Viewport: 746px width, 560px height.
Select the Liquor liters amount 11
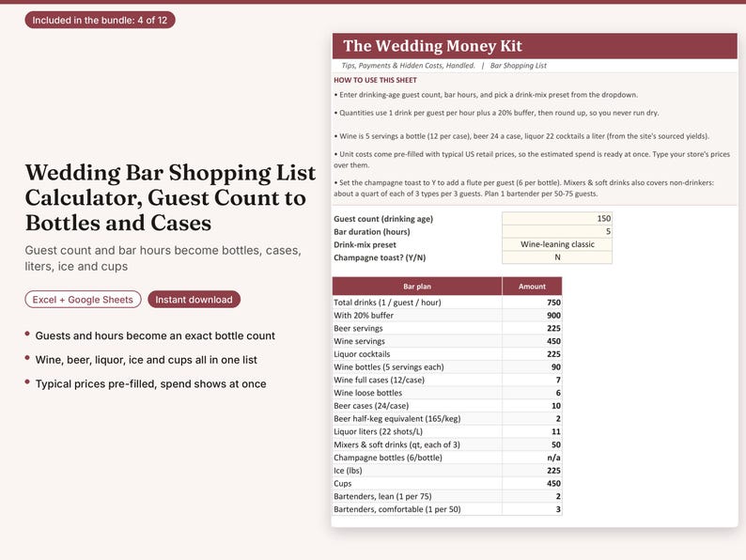[x=532, y=431]
